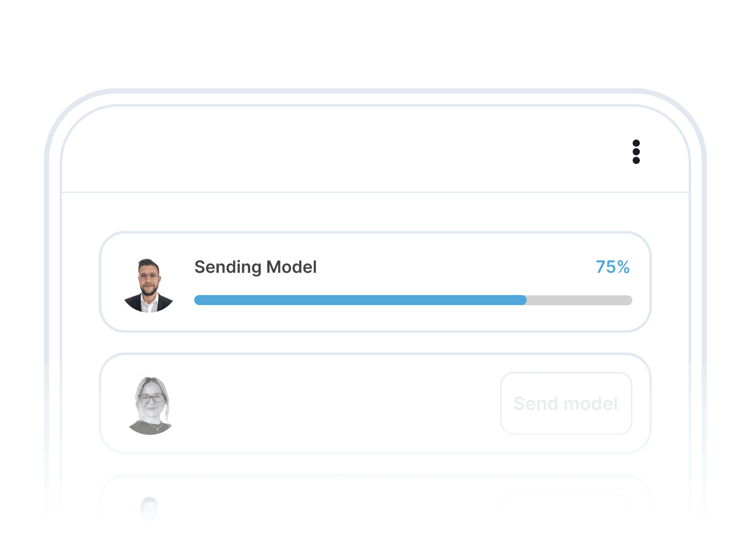Image resolution: width=748 pixels, height=560 pixels.
Task: Click empty space between first and second cards
Action: coord(375,343)
